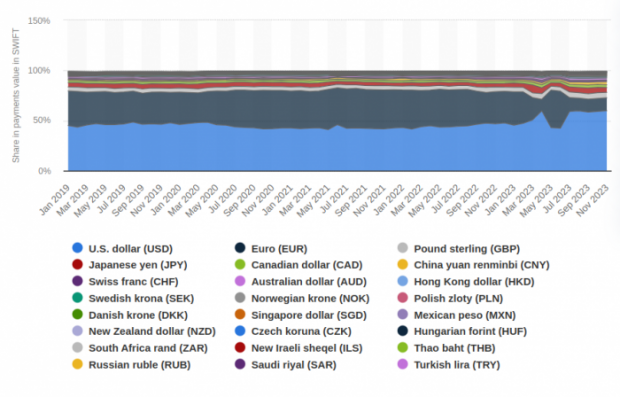Toggle the U.S. dollar (USD) legend dot
Viewport: 620px width, 397px height.
click(x=78, y=248)
